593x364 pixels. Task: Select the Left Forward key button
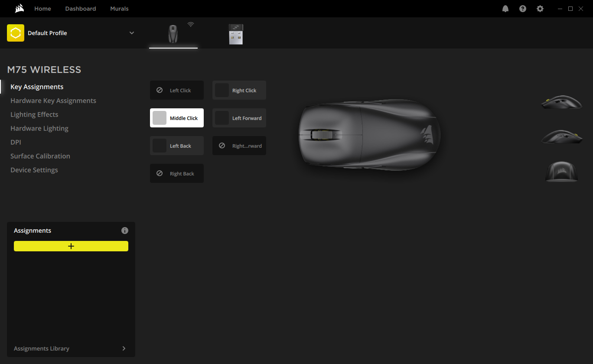(x=239, y=118)
